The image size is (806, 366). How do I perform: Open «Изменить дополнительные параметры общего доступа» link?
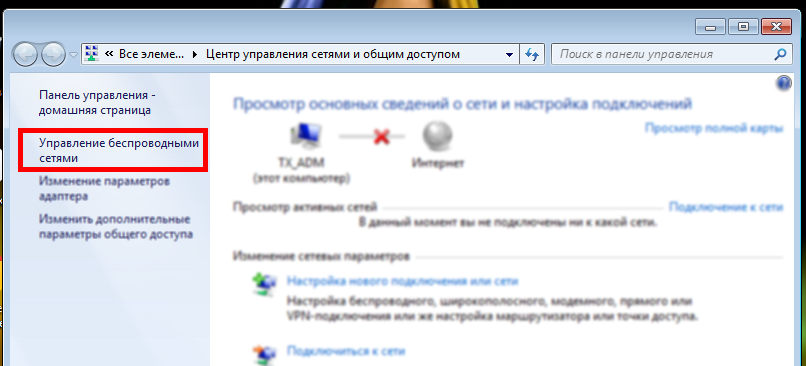click(116, 227)
